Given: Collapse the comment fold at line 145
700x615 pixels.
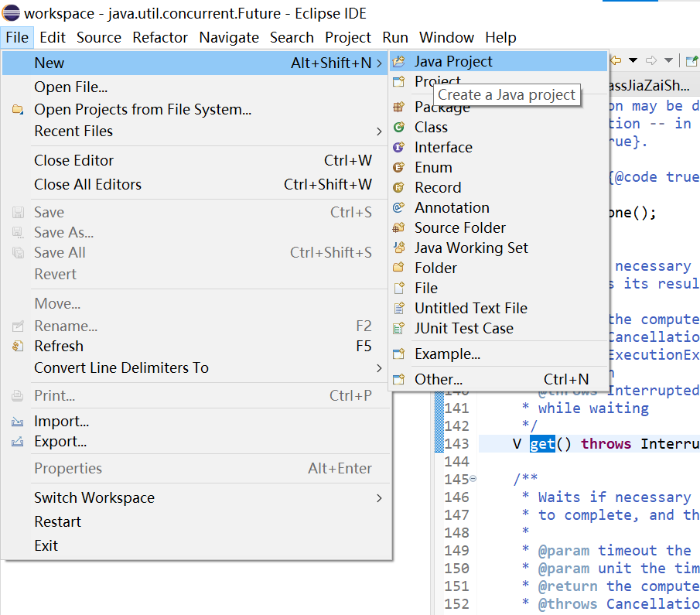Looking at the screenshot, I should [x=473, y=479].
